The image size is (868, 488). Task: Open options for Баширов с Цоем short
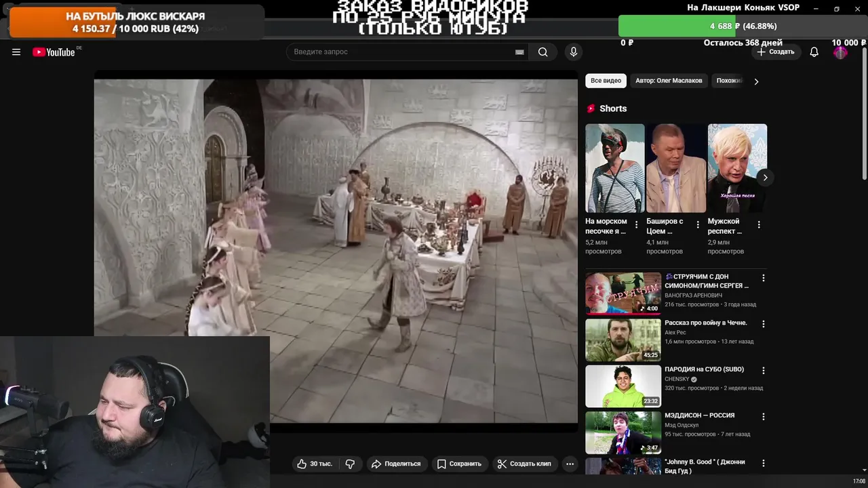[697, 225]
